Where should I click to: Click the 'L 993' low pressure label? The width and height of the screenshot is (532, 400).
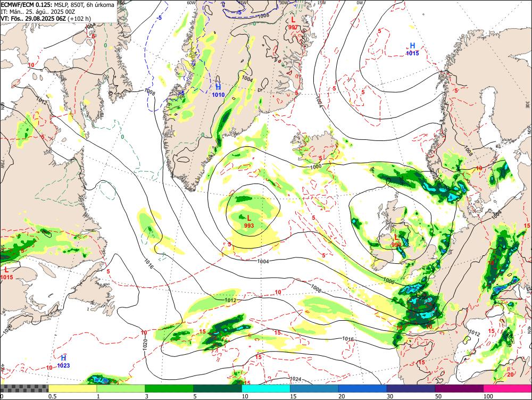pyautogui.click(x=249, y=222)
